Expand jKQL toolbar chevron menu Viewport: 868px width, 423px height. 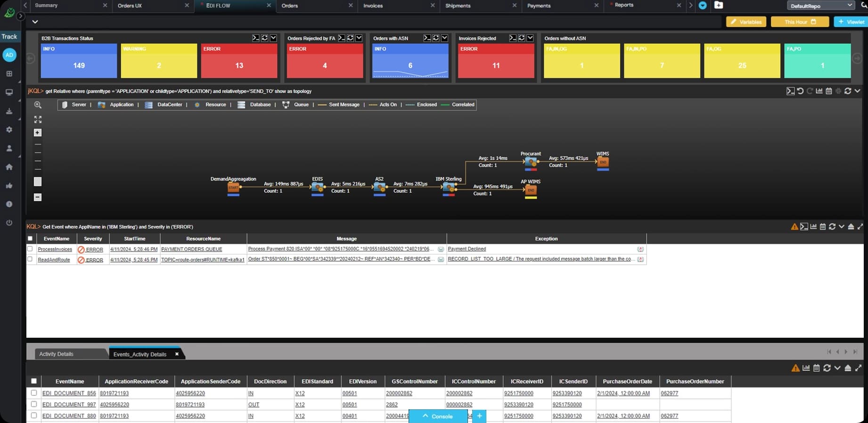pos(857,91)
